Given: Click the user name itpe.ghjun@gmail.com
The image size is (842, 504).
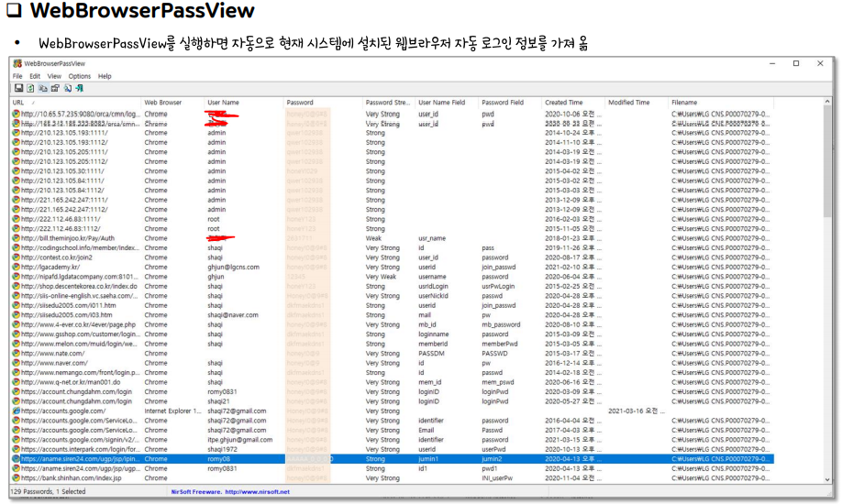Looking at the screenshot, I should (240, 440).
